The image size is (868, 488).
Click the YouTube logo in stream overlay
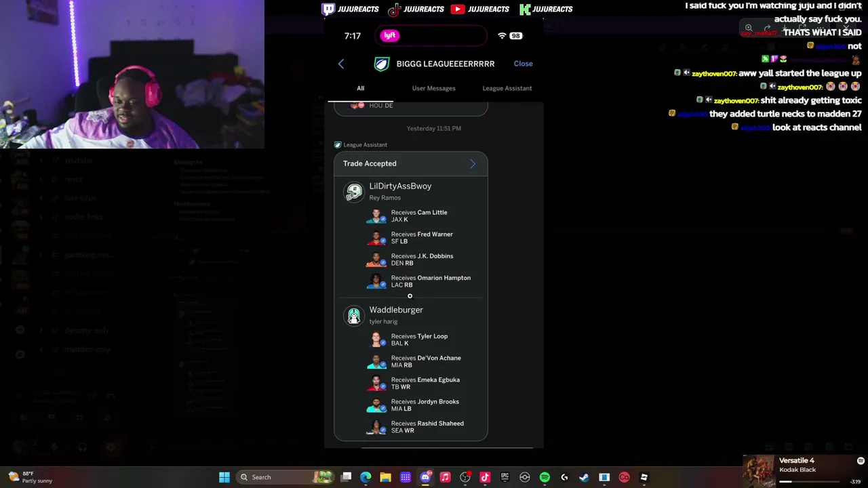pos(458,9)
